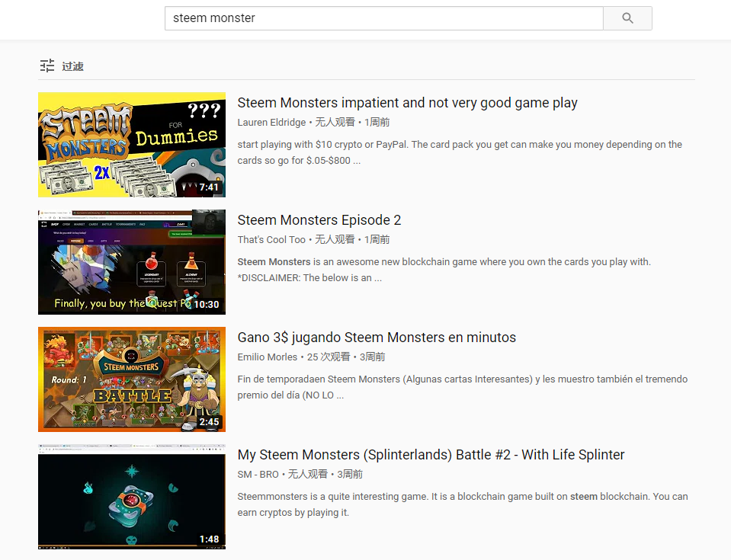Viewport: 731px width, 560px height.
Task: Open the Life Splinter battle video thumbnail
Action: [132, 497]
